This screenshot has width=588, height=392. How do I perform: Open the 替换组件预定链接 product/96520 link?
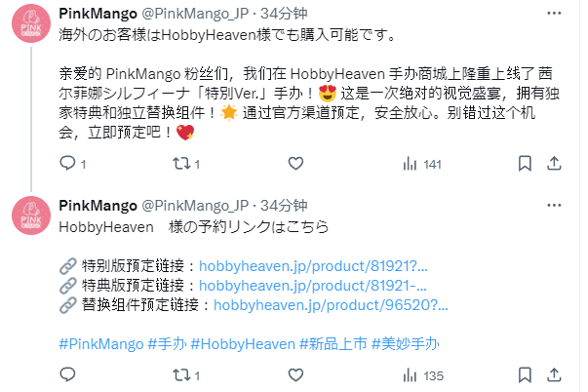coord(331,305)
